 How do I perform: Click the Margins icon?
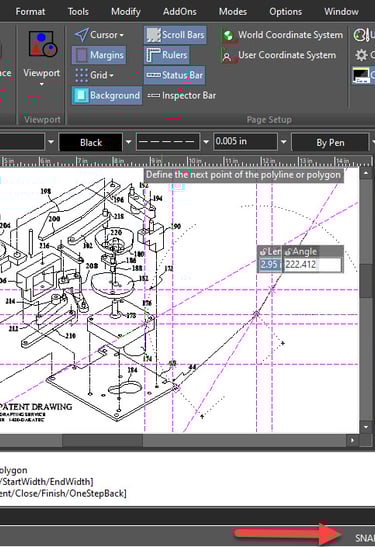tap(82, 55)
